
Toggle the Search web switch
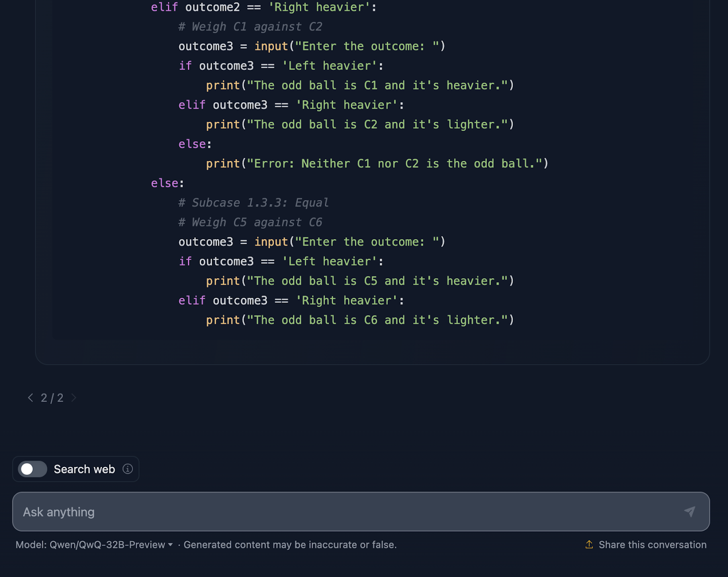pos(32,469)
